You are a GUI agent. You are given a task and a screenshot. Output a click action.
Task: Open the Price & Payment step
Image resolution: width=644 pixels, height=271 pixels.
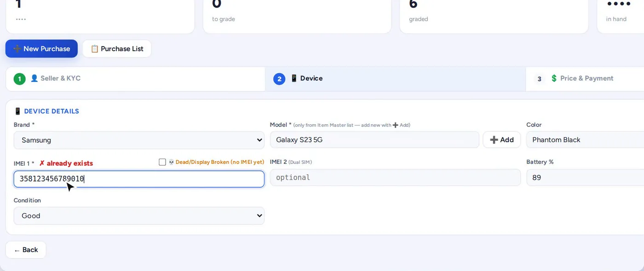(x=585, y=79)
